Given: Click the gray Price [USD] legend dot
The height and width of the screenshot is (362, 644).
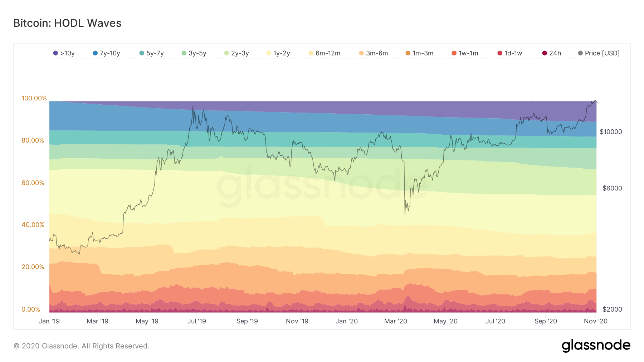Looking at the screenshot, I should [580, 53].
